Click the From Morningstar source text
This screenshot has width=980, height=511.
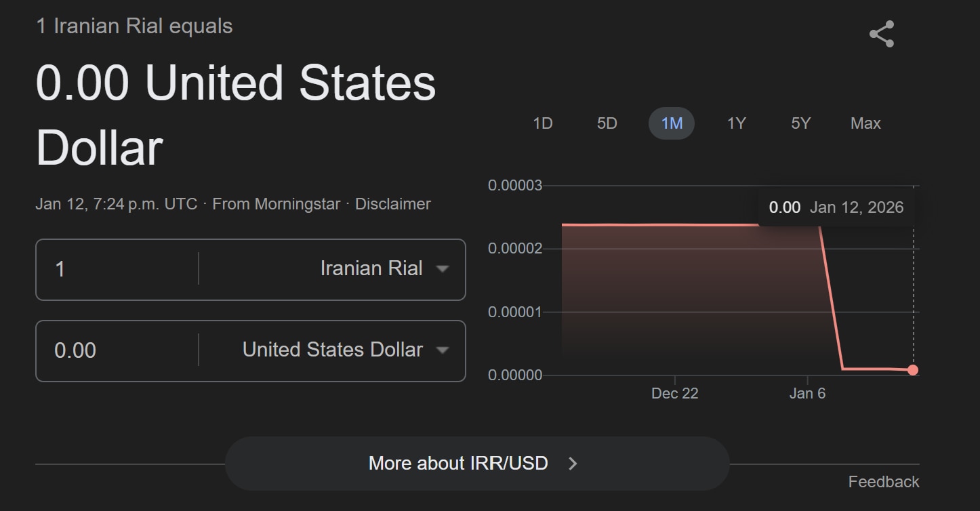coord(276,204)
